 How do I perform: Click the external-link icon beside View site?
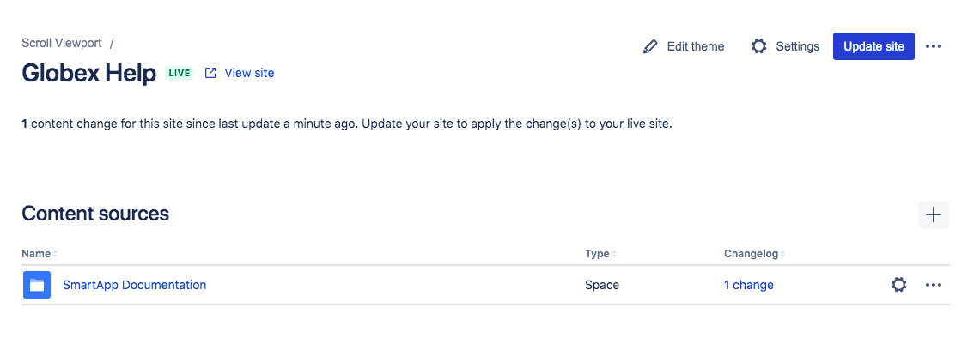[210, 73]
